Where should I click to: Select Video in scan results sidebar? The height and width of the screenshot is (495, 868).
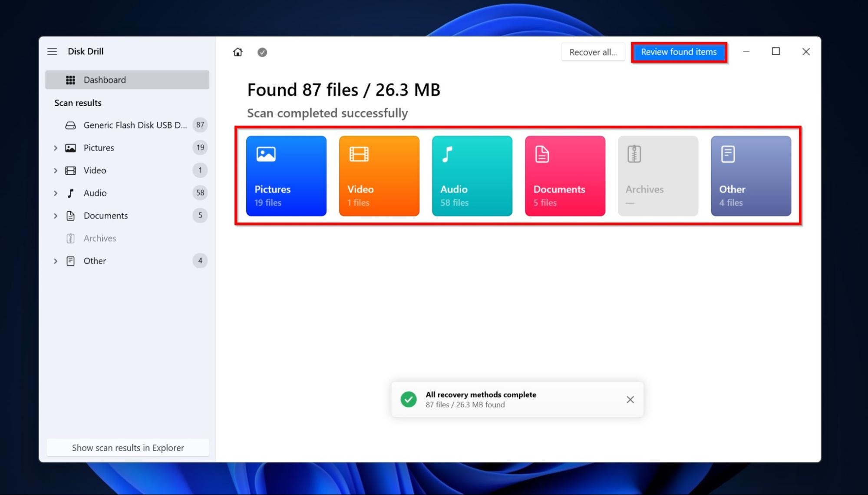(x=95, y=170)
